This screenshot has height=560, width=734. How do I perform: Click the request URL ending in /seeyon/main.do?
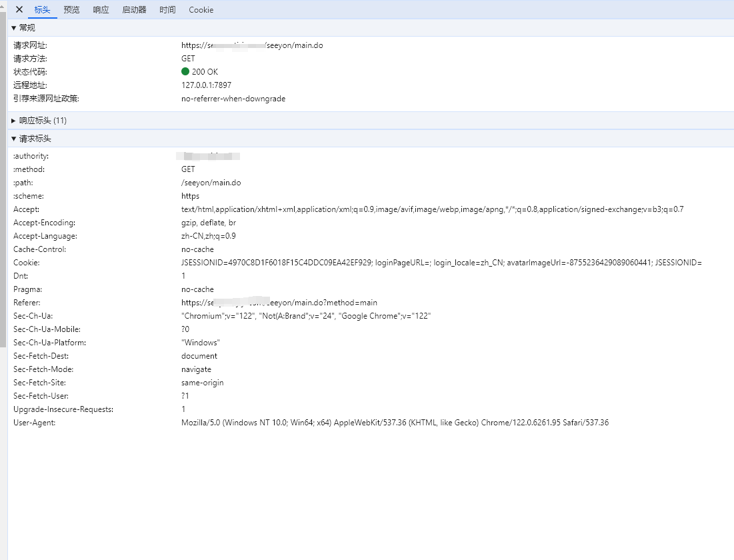(252, 45)
